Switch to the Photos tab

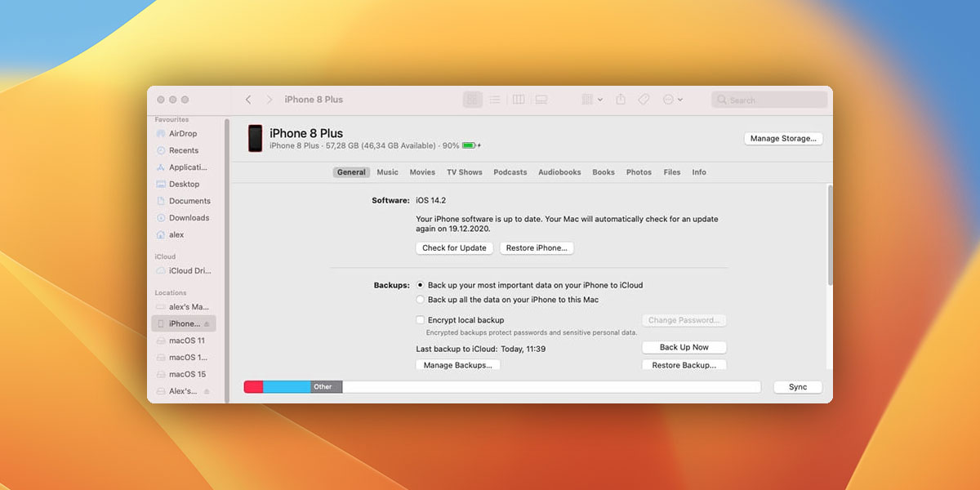639,172
